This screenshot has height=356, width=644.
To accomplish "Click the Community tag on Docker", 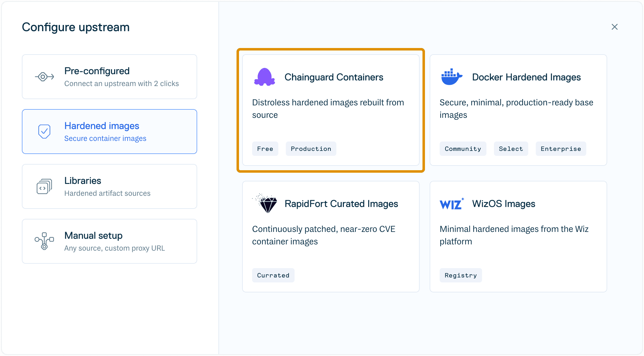I will coord(463,149).
